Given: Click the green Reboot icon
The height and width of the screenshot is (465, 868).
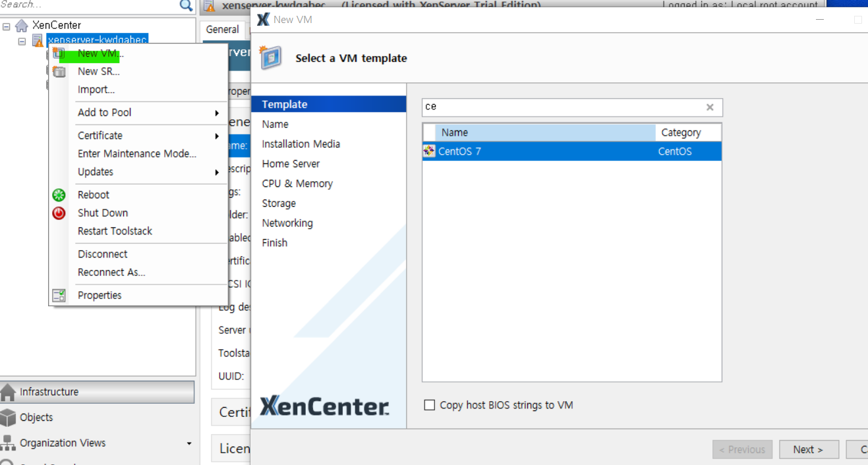Looking at the screenshot, I should [x=59, y=195].
